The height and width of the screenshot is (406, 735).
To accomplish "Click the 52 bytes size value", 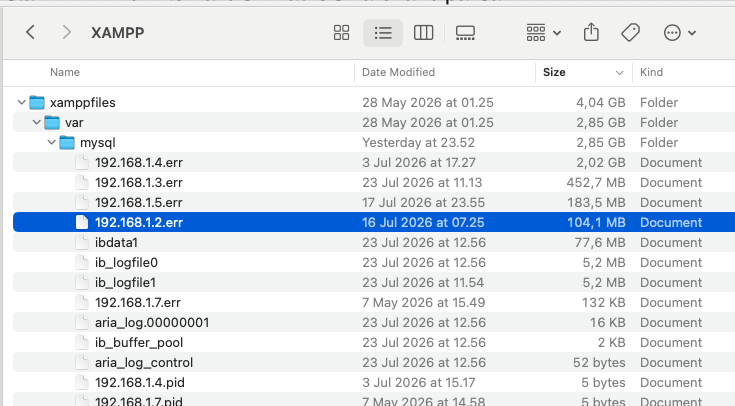I will point(599,362).
